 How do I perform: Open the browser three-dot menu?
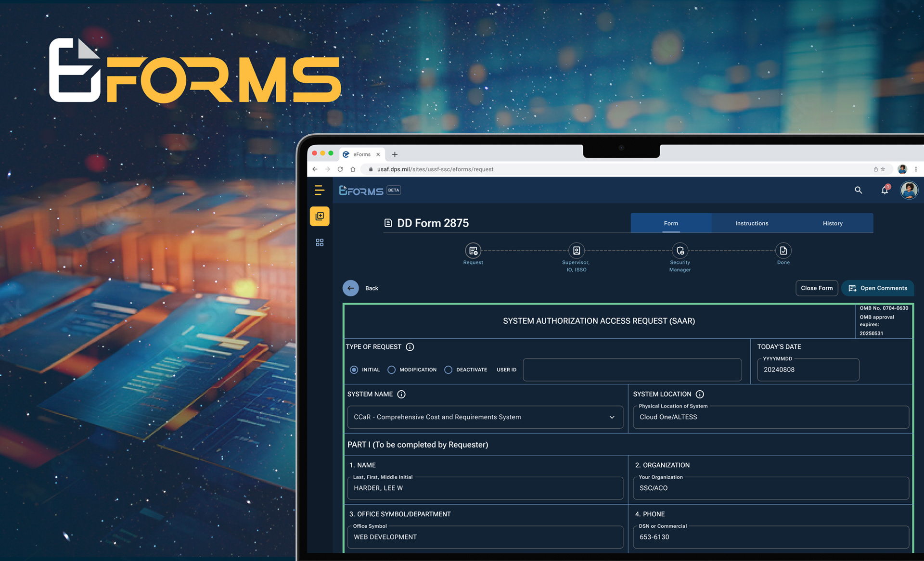(915, 169)
